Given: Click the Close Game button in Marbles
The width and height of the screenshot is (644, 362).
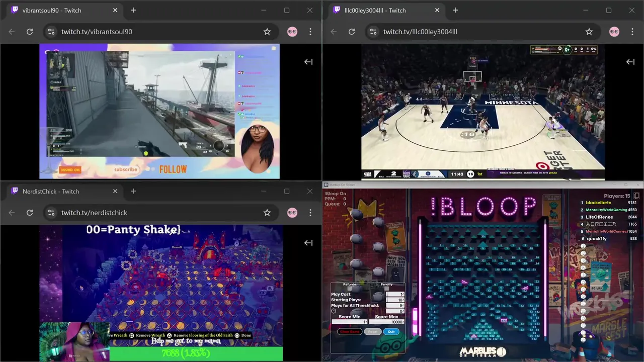Looking at the screenshot, I should (x=350, y=331).
